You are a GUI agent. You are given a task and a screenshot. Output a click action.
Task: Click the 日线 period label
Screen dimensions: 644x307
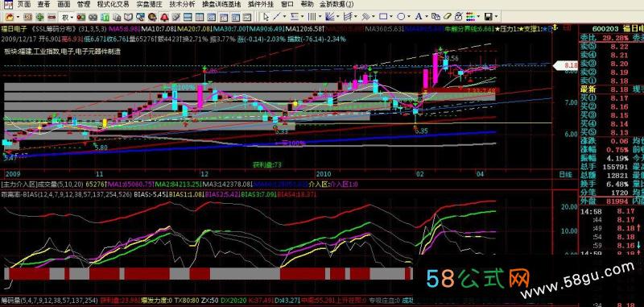coord(566,175)
